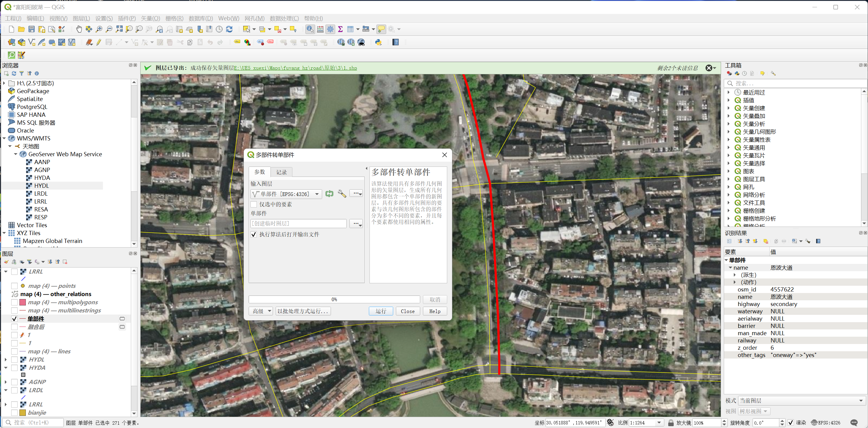Open the 矢量(O) menu
The height and width of the screenshot is (428, 868).
(150, 18)
